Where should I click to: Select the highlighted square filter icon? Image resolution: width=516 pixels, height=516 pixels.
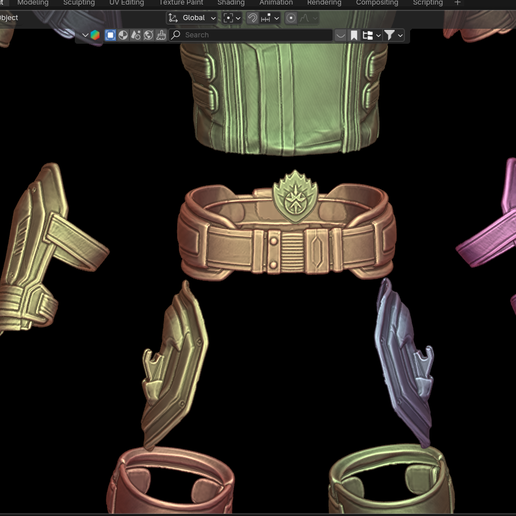110,35
